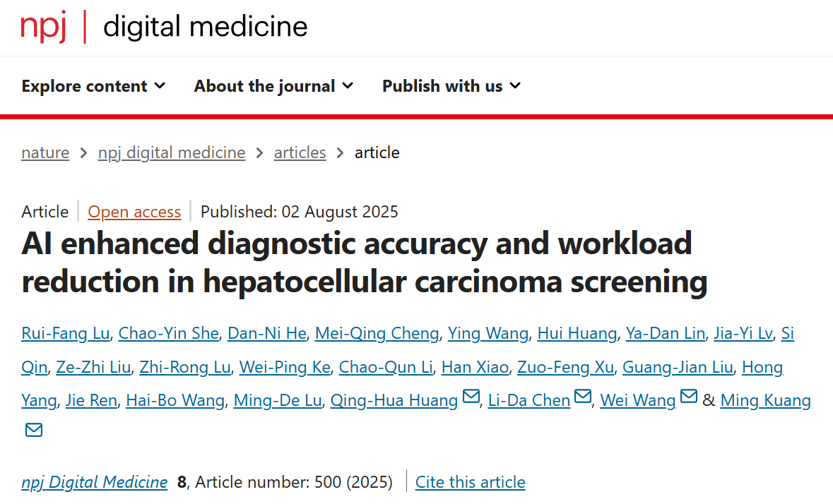Open author Rui-Fang Lu profile
The height and width of the screenshot is (504, 833).
(x=66, y=333)
